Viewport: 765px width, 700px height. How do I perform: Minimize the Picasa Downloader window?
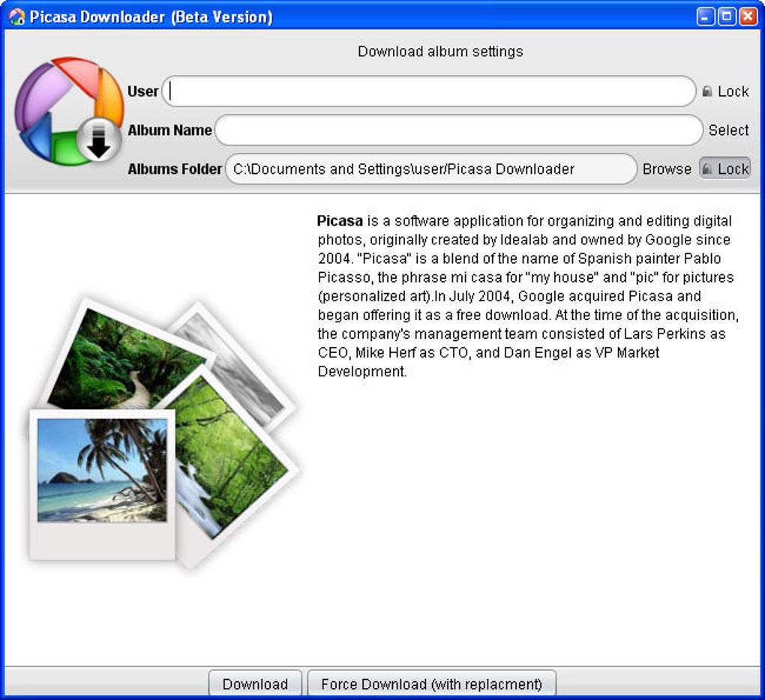click(x=705, y=16)
